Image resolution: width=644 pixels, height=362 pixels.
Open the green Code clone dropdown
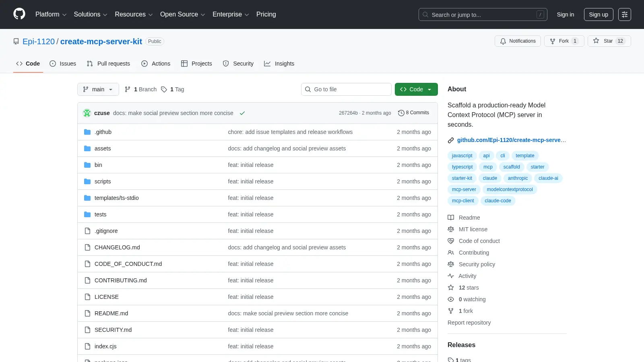(416, 89)
